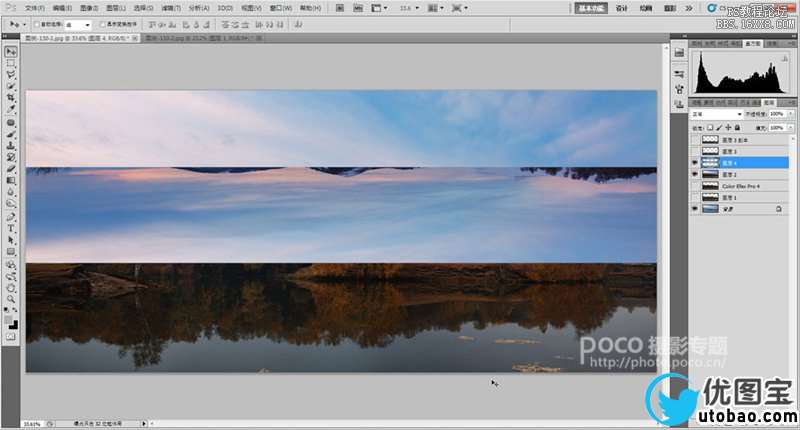
Task: Click histogram cached data warning icon
Action: point(785,59)
